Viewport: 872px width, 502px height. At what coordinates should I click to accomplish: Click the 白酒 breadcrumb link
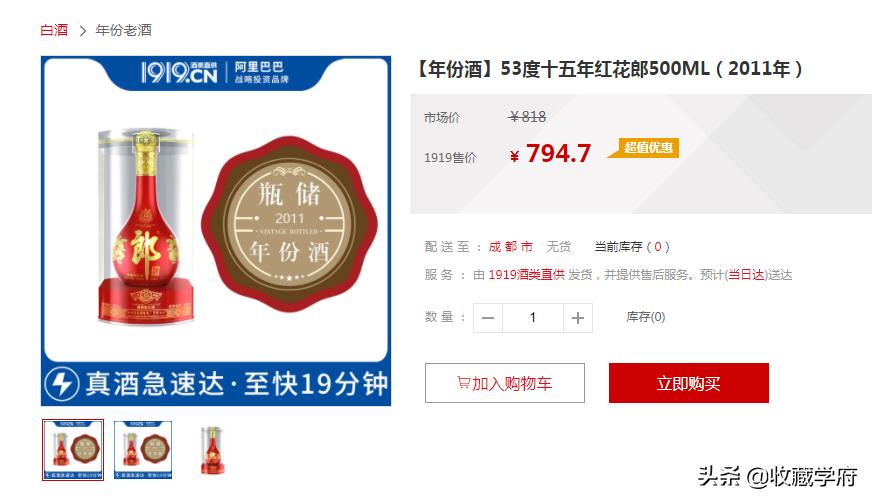point(54,30)
